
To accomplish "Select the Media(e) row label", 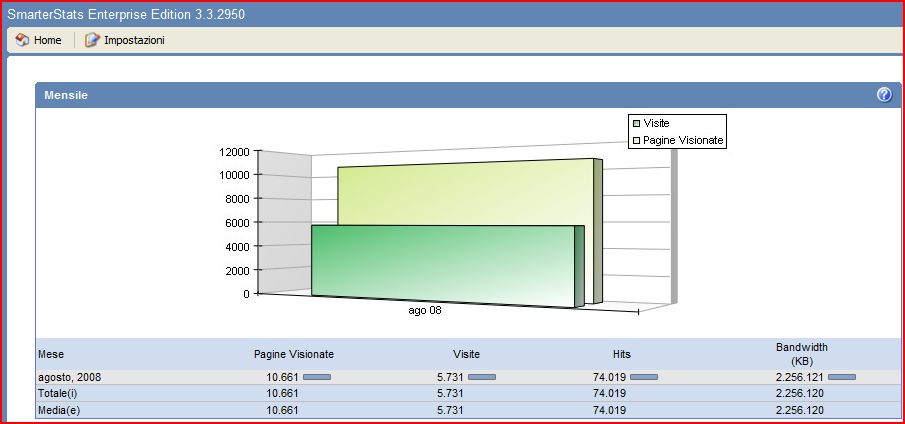I will pyautogui.click(x=57, y=411).
